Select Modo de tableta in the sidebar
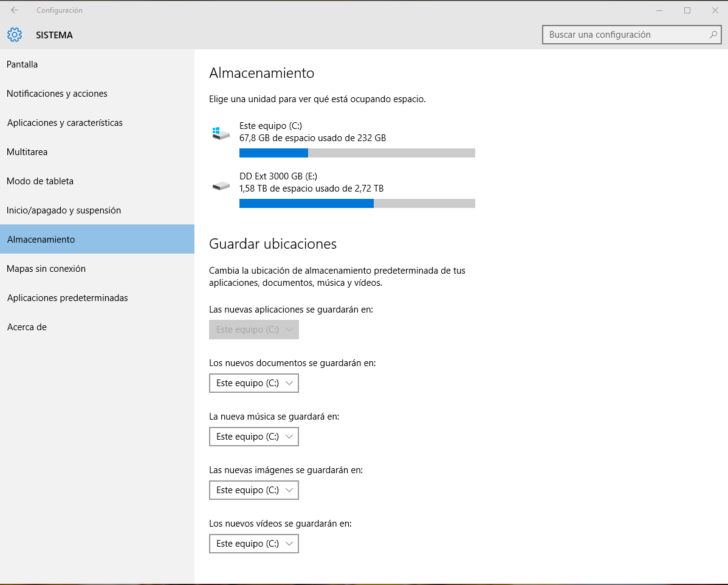The height and width of the screenshot is (585, 728). coord(39,181)
